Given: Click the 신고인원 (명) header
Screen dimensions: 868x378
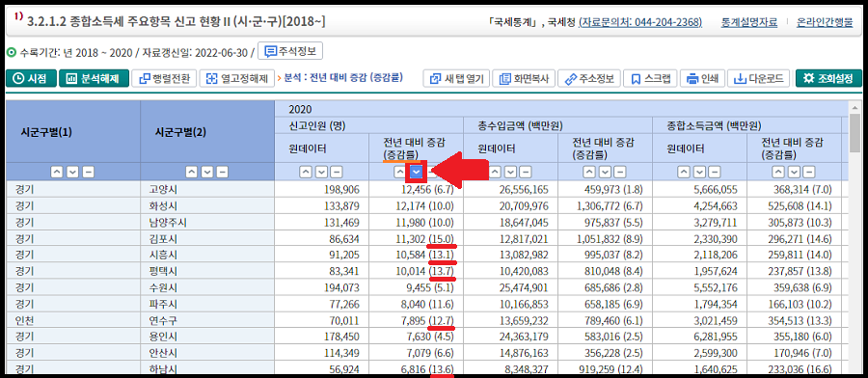Looking at the screenshot, I should (x=368, y=125).
